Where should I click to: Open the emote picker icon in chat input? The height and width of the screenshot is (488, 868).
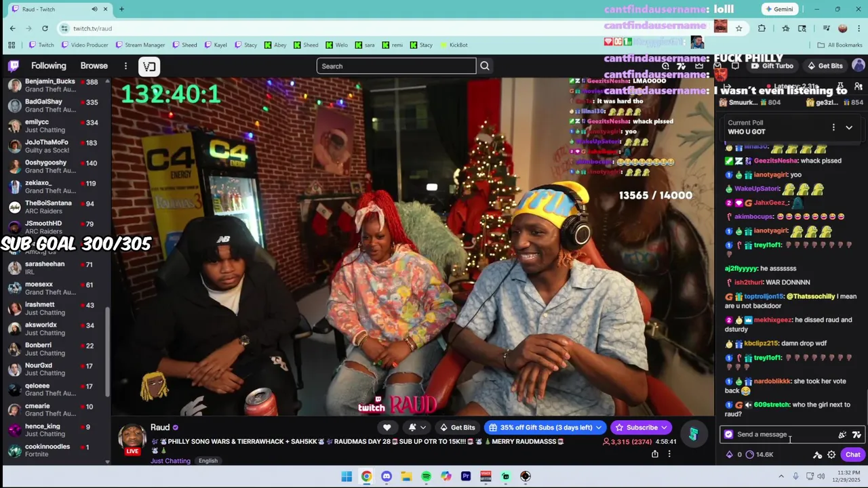(x=842, y=434)
